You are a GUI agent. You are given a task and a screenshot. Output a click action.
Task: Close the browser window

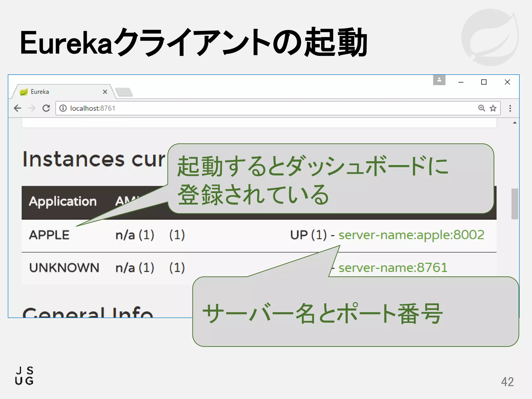(x=507, y=82)
